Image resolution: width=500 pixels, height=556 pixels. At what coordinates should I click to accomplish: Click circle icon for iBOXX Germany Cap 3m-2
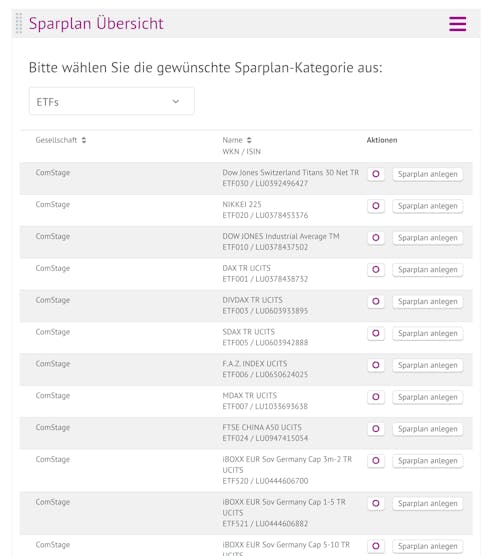(x=376, y=461)
